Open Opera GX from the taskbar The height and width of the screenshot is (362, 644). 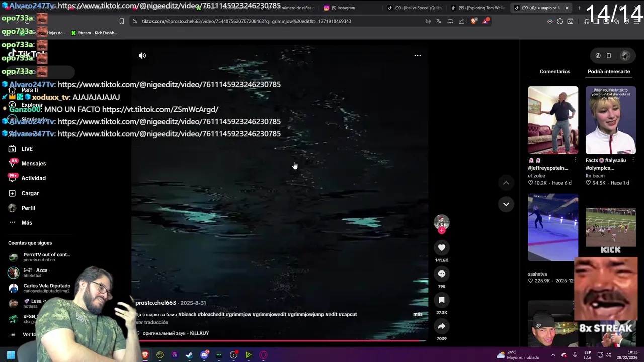(263, 355)
